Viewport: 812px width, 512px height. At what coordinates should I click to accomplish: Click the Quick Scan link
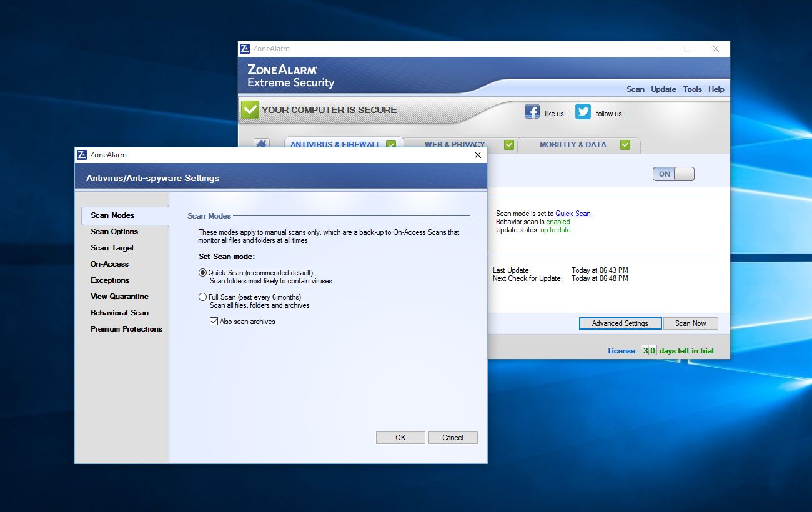click(x=574, y=214)
